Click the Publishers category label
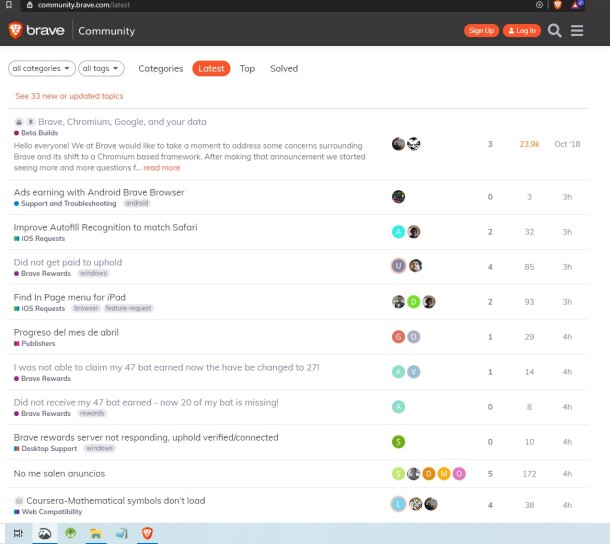Viewport: 610px width, 544px height. click(35, 344)
